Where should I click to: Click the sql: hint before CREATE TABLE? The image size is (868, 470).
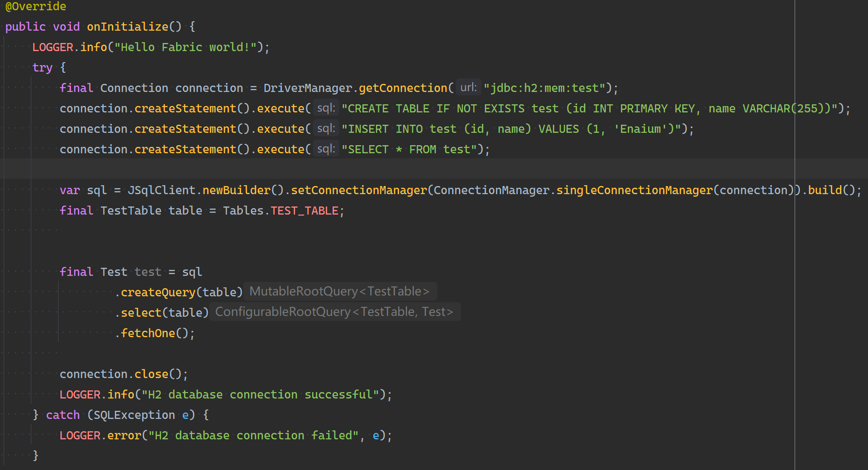coord(326,108)
